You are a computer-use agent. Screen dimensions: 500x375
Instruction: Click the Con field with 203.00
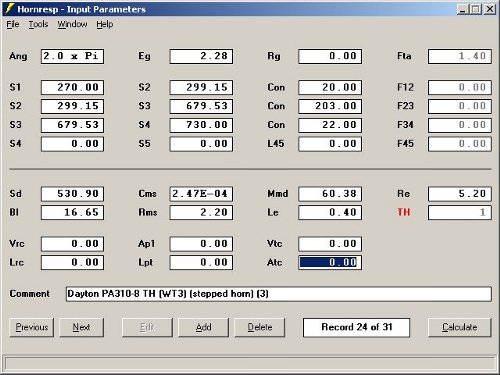330,106
